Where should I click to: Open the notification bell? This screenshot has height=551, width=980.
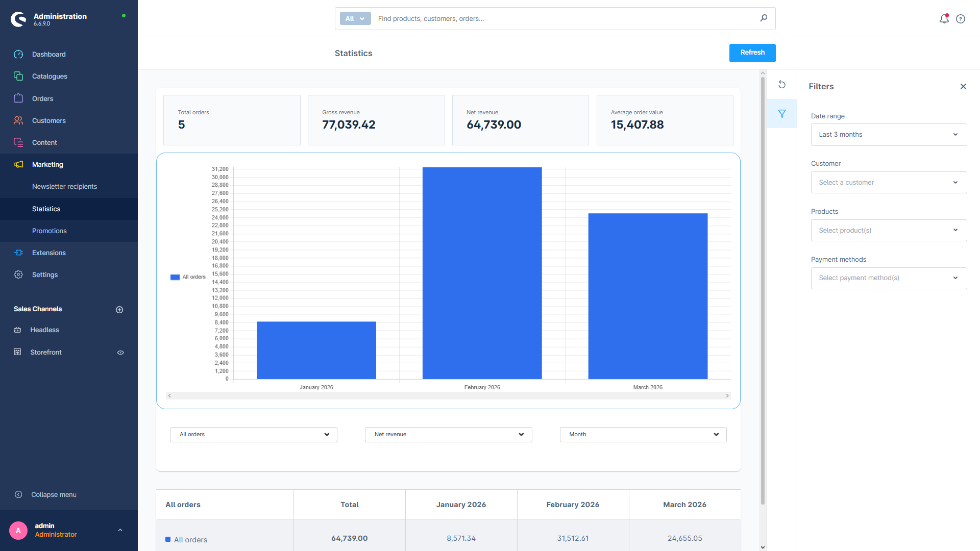coord(944,18)
